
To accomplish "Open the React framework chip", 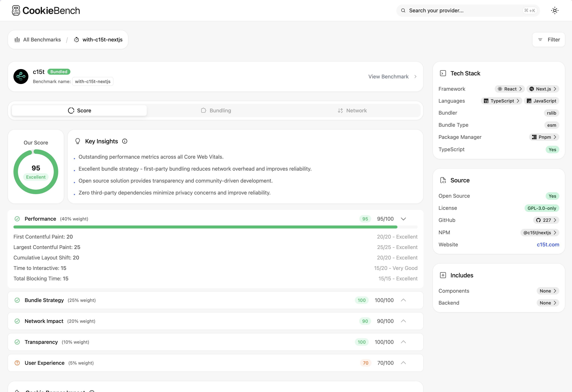I will [509, 89].
